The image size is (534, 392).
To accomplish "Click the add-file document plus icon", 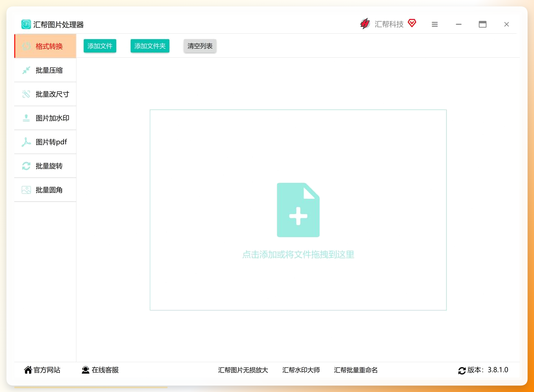I will (298, 210).
